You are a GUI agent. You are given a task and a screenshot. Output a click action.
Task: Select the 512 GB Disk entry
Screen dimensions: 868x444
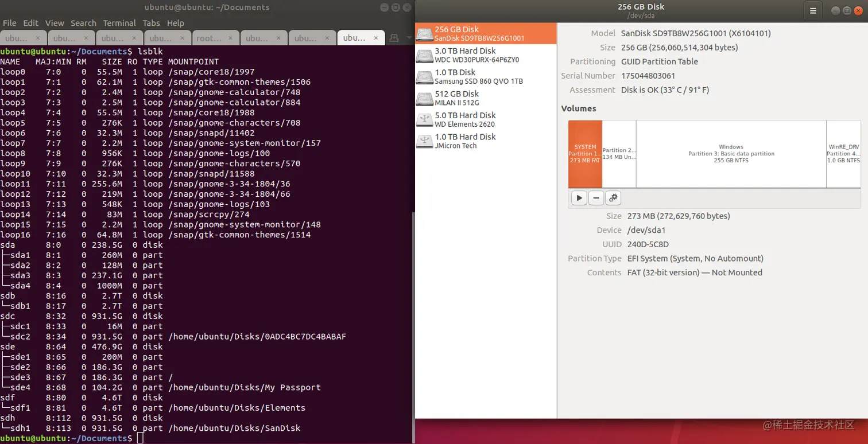click(x=486, y=98)
